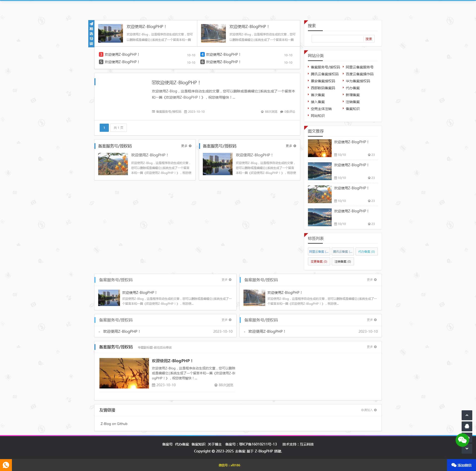Open the Z-Blog on Github link
The width and height of the screenshot is (476, 471).
114,424
